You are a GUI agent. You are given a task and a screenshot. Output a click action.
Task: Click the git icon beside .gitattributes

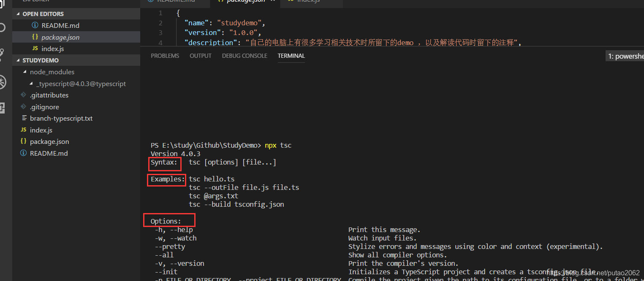click(x=23, y=95)
